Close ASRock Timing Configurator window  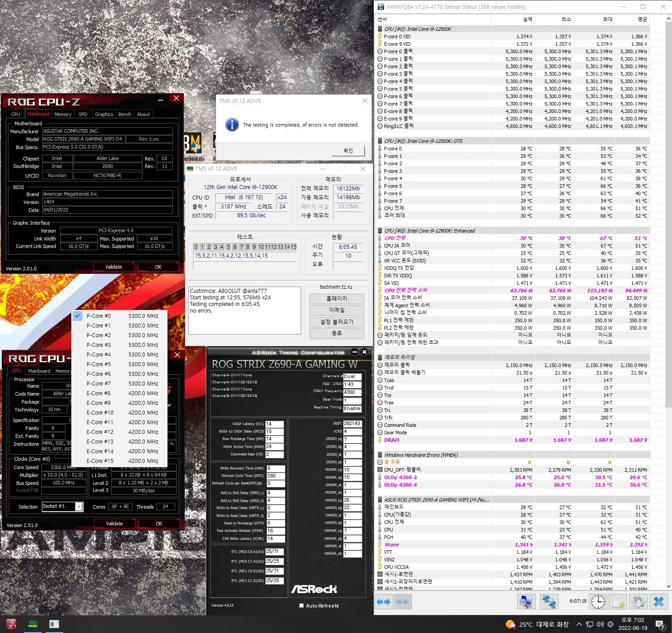(364, 352)
